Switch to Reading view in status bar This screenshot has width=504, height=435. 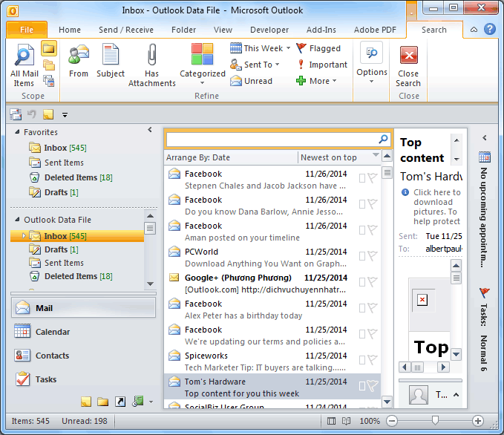point(346,421)
